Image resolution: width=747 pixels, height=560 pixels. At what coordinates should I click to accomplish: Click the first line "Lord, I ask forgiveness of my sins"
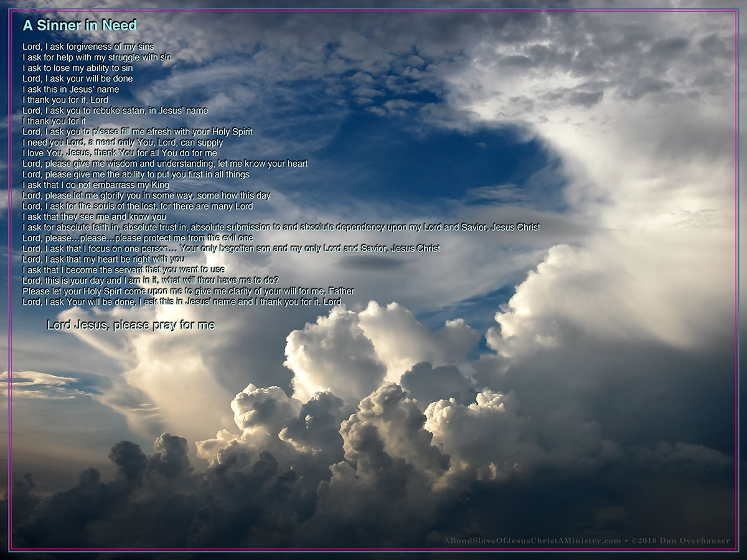tap(88, 47)
